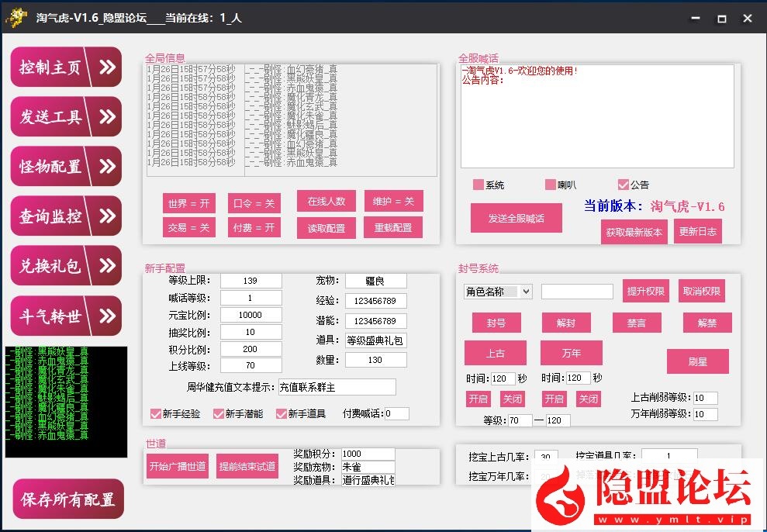This screenshot has width=767, height=532.
Task: Click 保存所有配置 to save settings
Action: pos(68,499)
